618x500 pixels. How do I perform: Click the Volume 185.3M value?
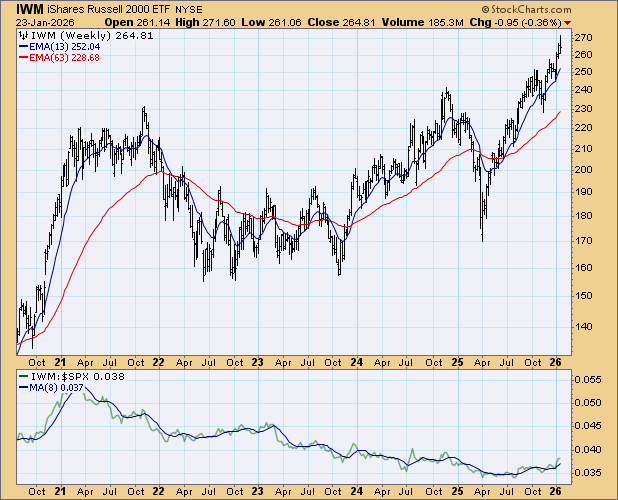[423, 22]
